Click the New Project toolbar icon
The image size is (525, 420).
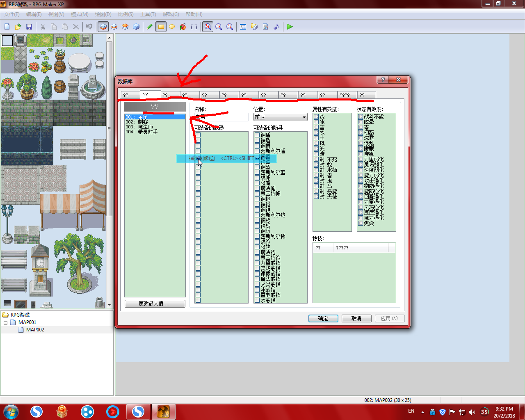coord(7,27)
